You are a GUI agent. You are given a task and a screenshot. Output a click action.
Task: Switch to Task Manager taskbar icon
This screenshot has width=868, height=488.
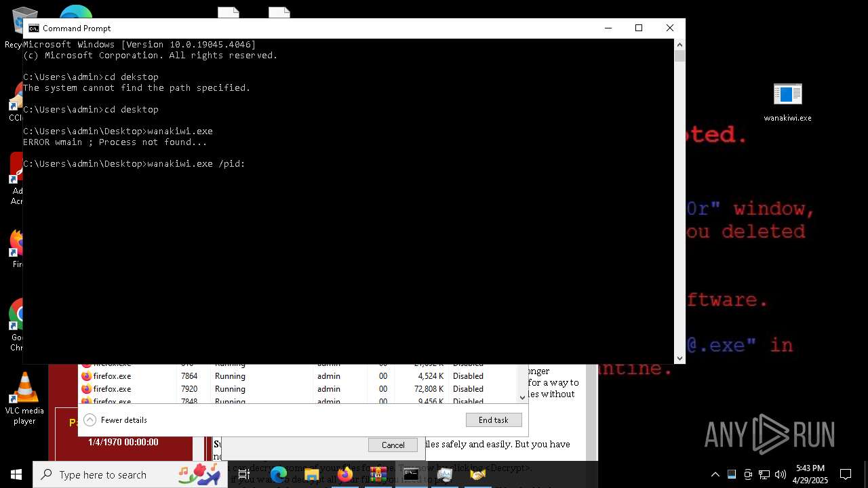444,474
